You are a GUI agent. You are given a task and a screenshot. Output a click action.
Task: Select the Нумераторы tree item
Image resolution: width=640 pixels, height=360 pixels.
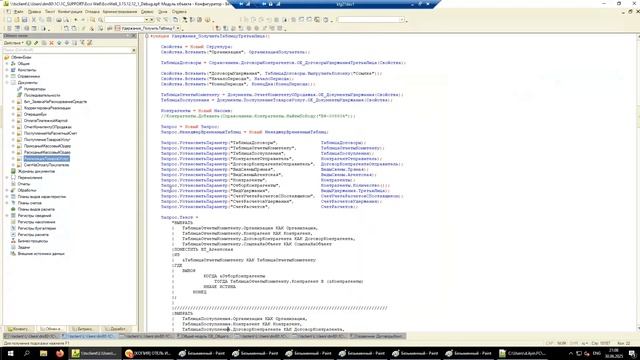[x=34, y=89]
